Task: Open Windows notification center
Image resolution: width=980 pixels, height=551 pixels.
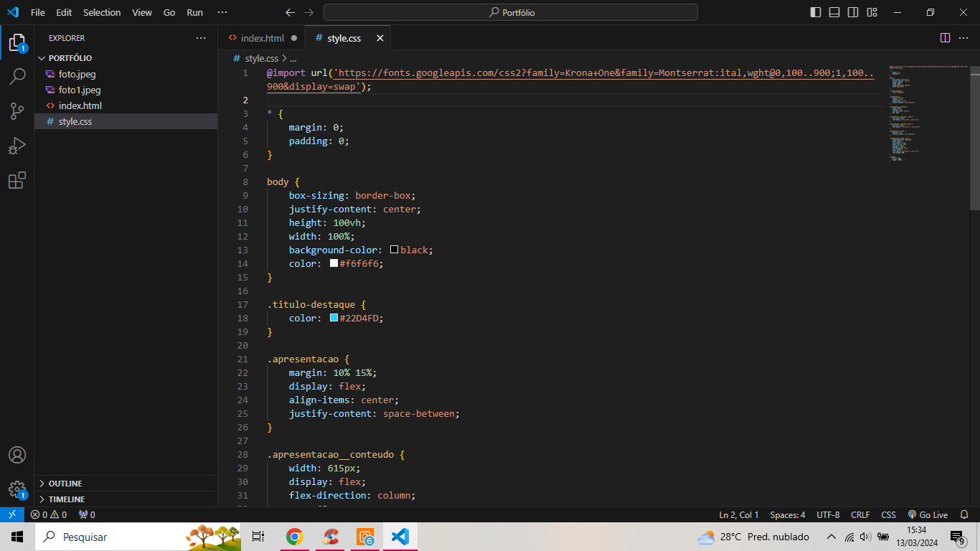Action: point(958,537)
